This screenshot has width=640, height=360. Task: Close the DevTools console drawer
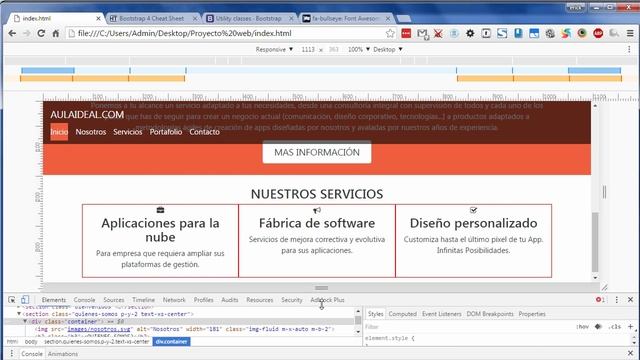[x=630, y=353]
